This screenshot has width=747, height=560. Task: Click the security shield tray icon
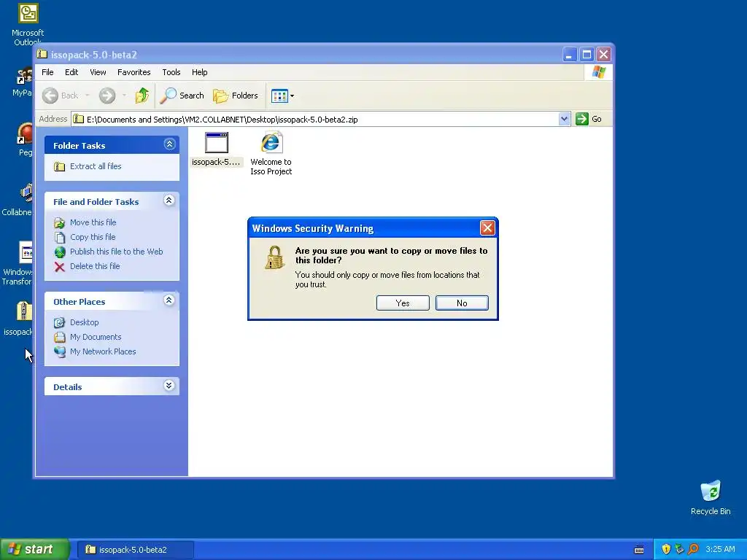pyautogui.click(x=666, y=549)
